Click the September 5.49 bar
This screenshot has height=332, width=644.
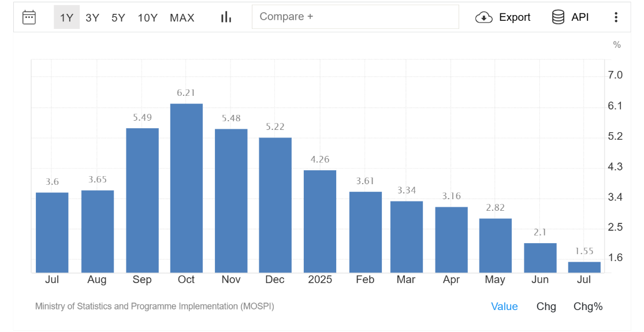[142, 200]
